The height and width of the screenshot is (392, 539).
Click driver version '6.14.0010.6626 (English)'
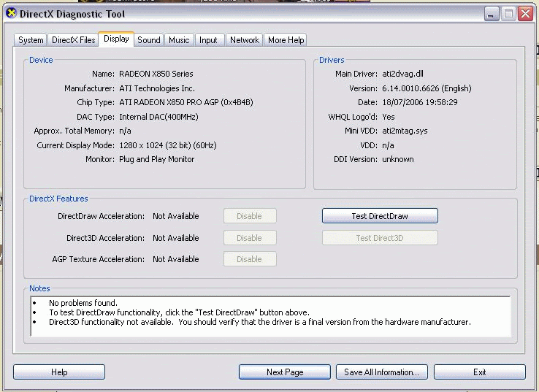pyautogui.click(x=427, y=88)
